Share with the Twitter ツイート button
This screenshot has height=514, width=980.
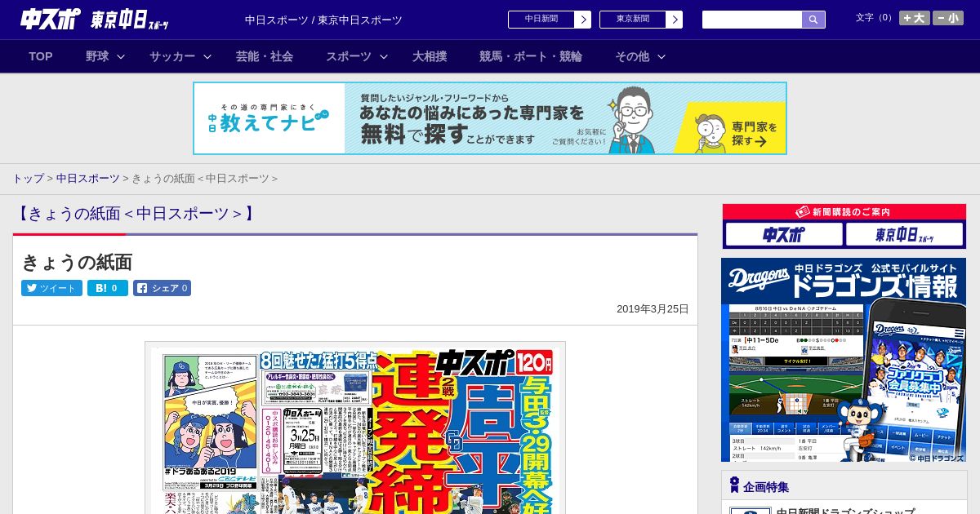click(x=51, y=288)
